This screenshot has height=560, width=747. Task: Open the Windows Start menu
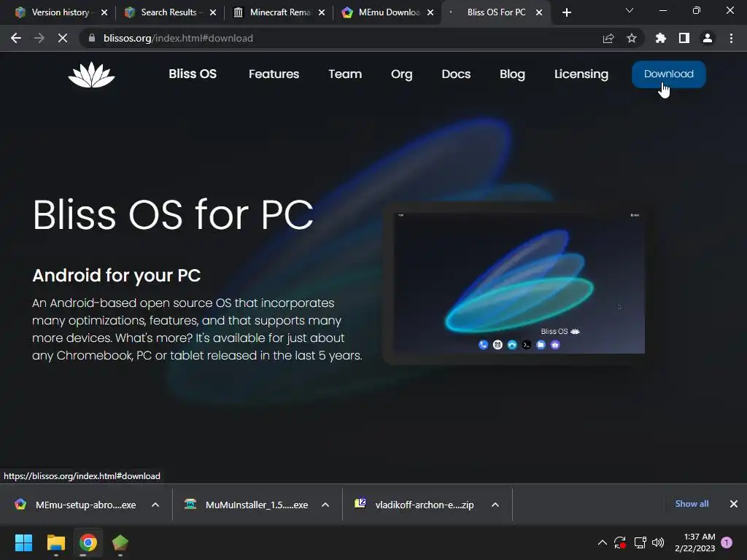tap(23, 542)
